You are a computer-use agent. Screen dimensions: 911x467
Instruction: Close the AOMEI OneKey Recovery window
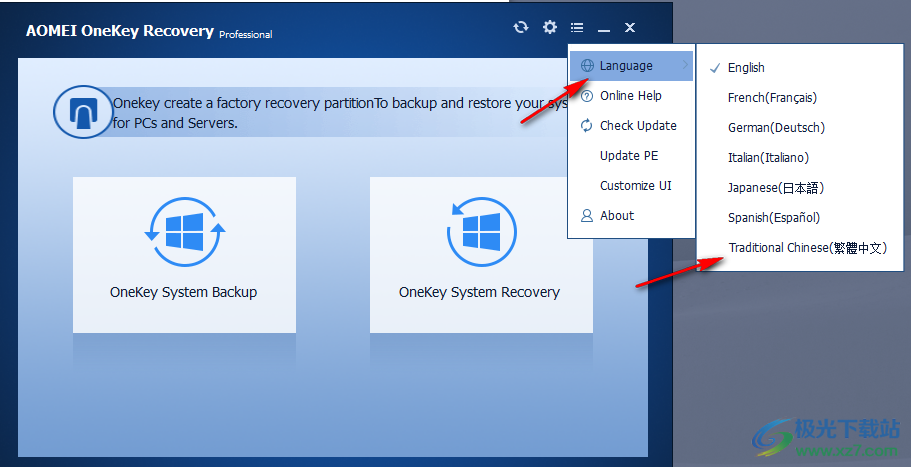(630, 27)
